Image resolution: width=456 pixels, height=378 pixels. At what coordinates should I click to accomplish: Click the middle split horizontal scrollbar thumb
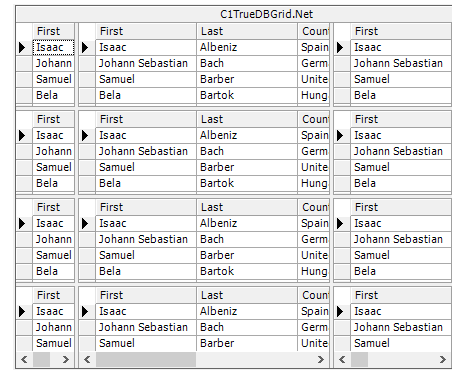pos(146,359)
